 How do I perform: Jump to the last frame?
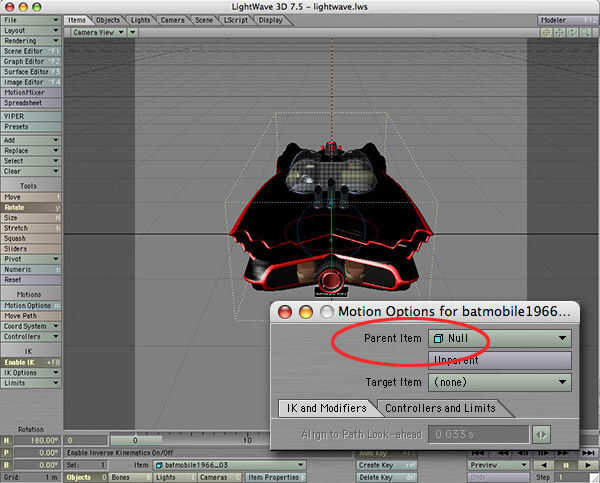(589, 453)
